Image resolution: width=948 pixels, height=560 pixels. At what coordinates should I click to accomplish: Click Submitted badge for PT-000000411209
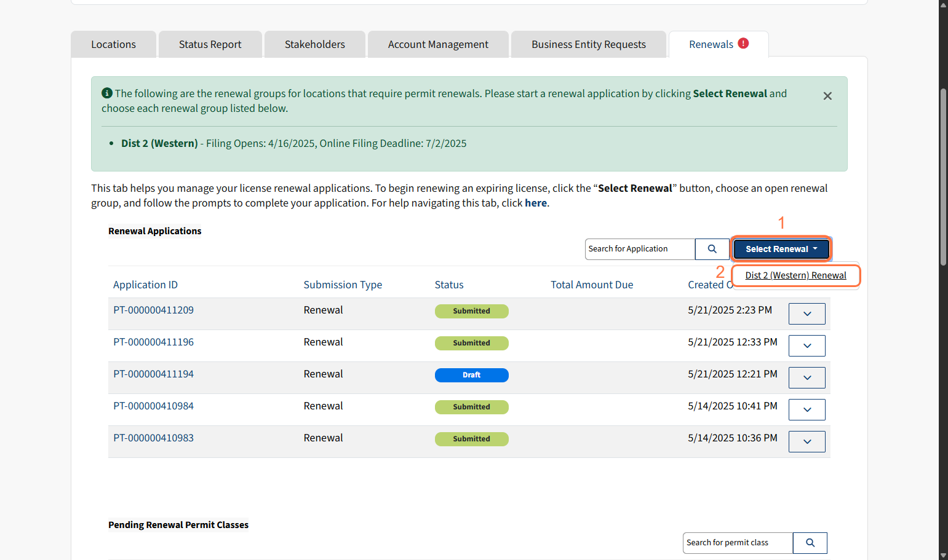[472, 311]
